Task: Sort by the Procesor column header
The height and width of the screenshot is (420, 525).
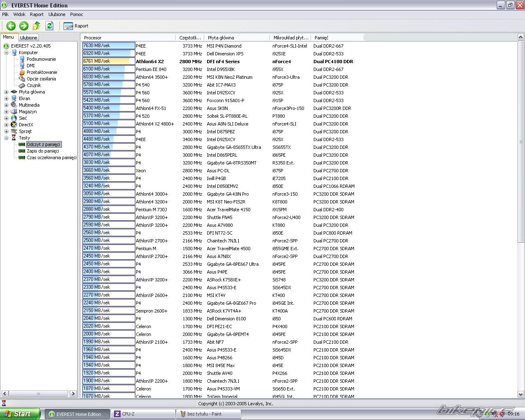Action: click(128, 38)
